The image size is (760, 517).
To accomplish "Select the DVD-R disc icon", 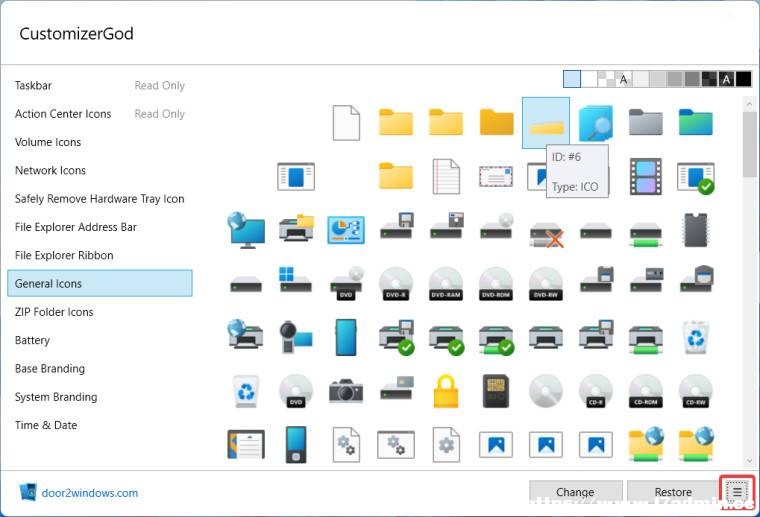I will 396,283.
